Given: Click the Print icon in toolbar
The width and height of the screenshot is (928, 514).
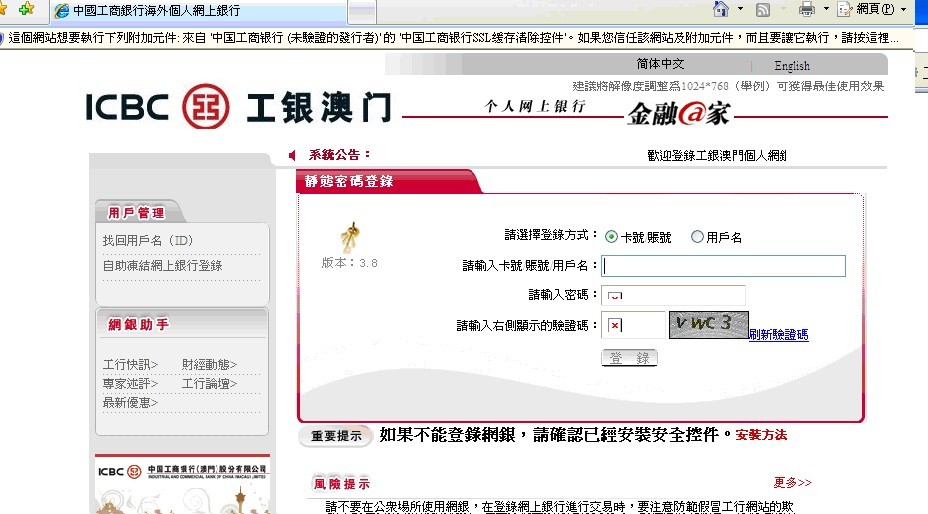Looking at the screenshot, I should (x=806, y=9).
